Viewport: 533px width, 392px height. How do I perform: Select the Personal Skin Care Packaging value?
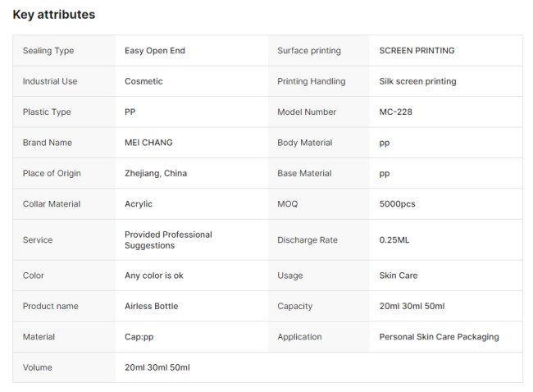(439, 337)
